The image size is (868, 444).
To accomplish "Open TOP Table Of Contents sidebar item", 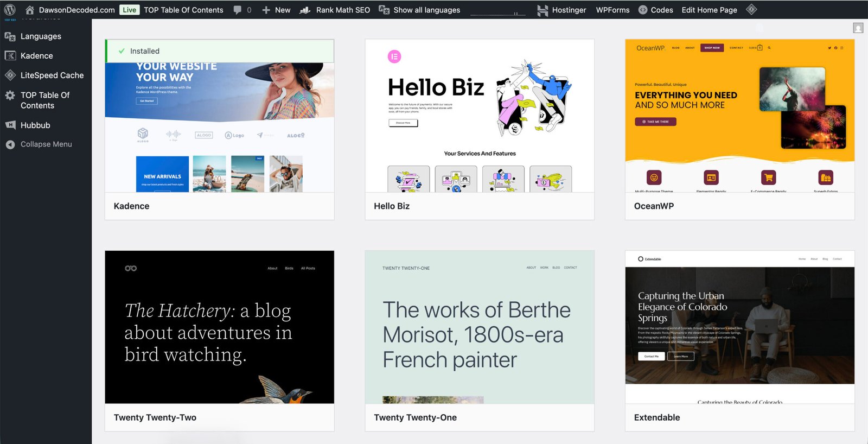I will tap(46, 100).
